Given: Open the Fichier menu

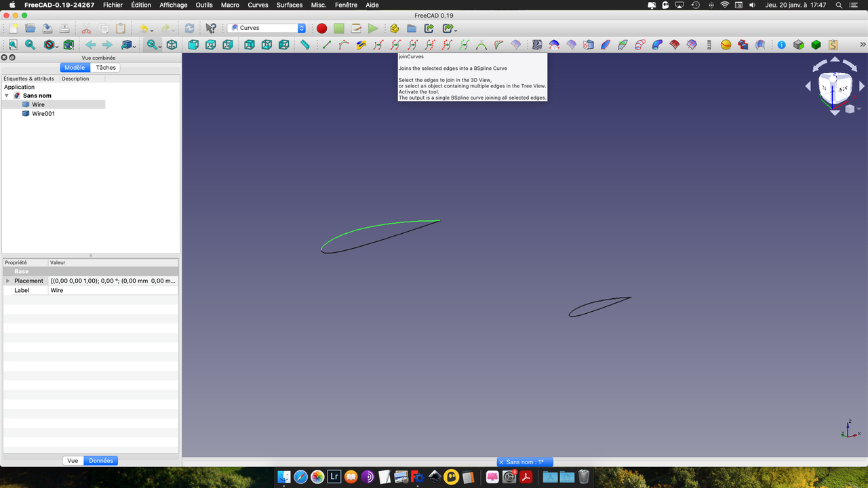Looking at the screenshot, I should (113, 5).
